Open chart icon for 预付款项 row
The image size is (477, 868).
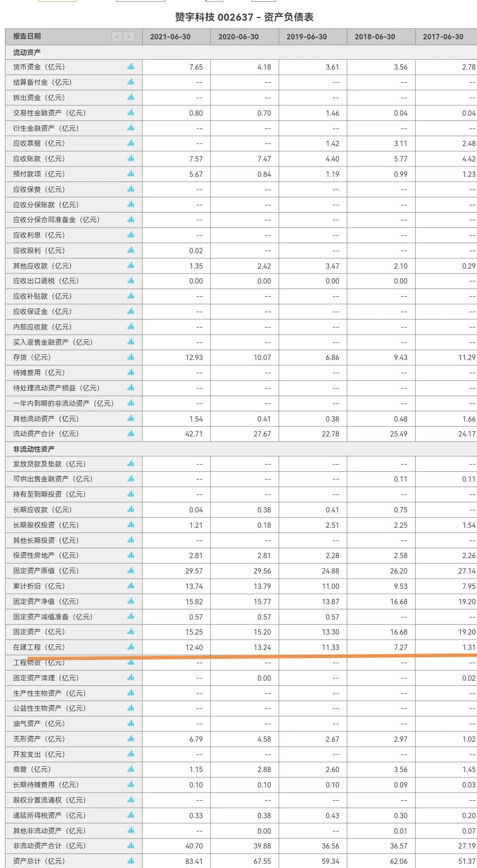coord(131,174)
